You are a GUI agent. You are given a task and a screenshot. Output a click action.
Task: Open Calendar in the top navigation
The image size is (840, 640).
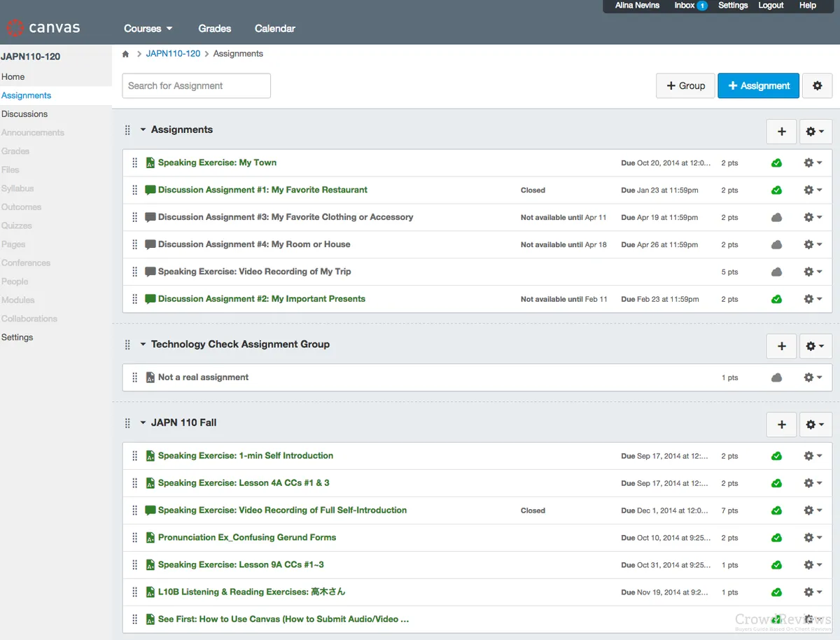click(x=275, y=29)
